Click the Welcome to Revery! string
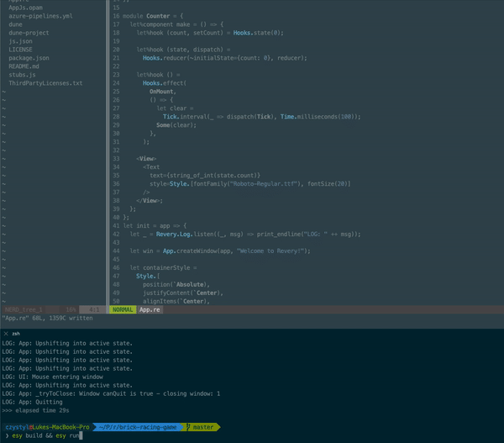 pos(270,251)
